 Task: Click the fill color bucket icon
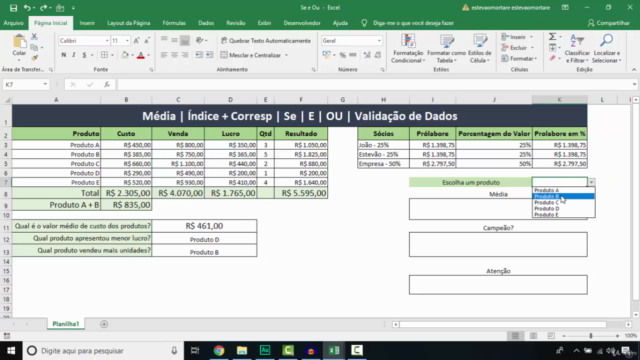[x=125, y=55]
